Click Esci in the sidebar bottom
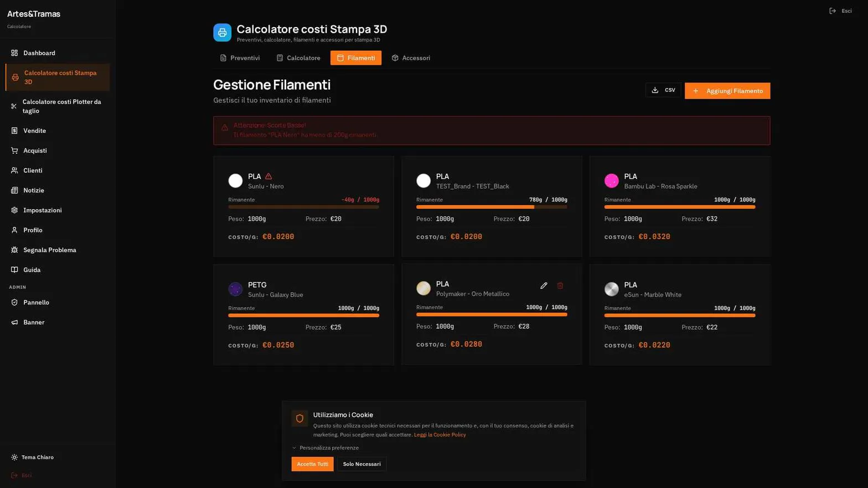This screenshot has height=488, width=868. (58, 475)
